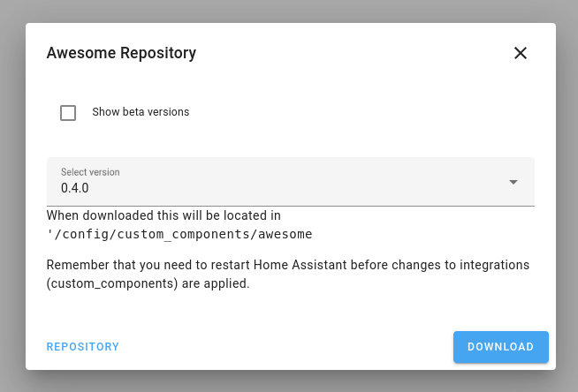Image resolution: width=578 pixels, height=392 pixels.
Task: Click the word "Remember" in the notice
Action: [x=76, y=265]
